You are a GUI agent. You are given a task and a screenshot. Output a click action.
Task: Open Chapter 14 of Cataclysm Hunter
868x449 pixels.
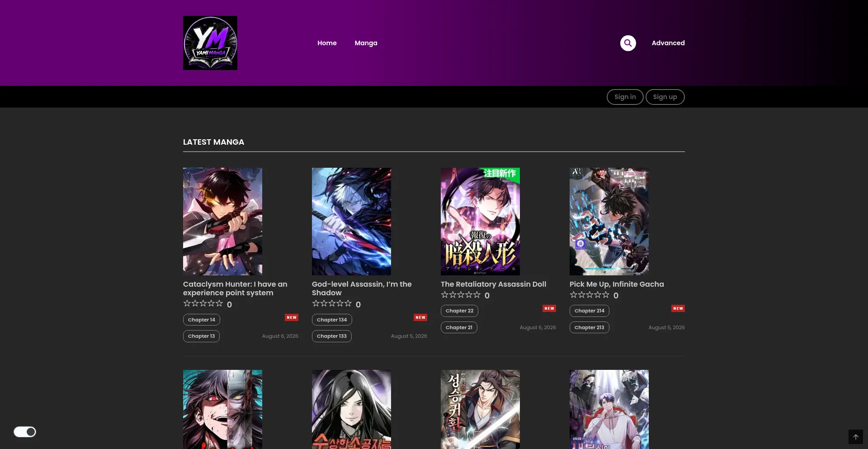[x=202, y=320]
